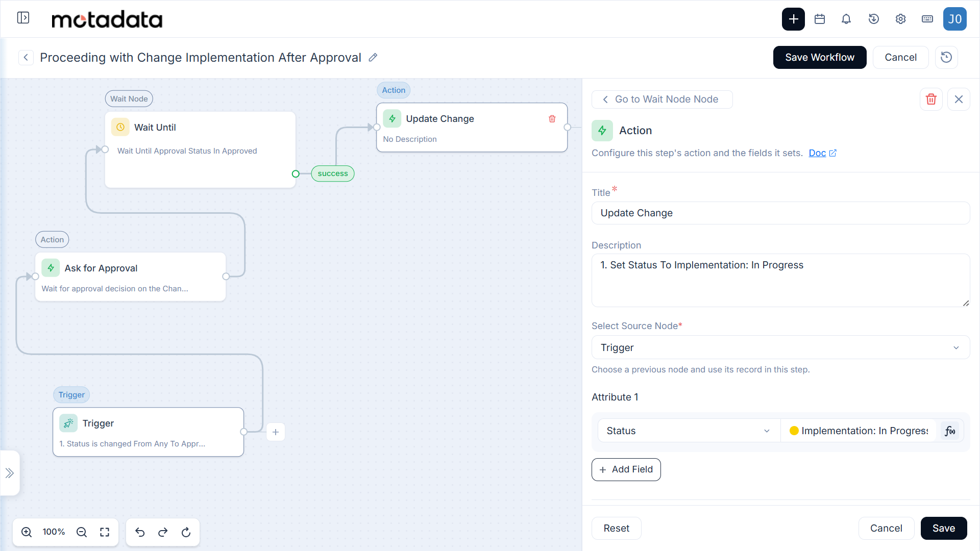Click the trash icon in Action panel
The height and width of the screenshot is (551, 980).
pyautogui.click(x=931, y=99)
